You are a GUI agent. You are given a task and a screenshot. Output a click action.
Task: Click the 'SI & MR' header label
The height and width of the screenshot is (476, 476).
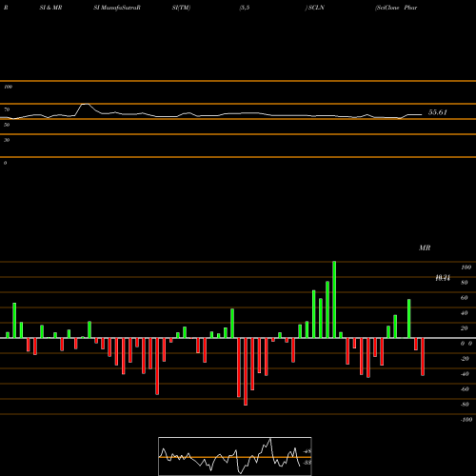pyautogui.click(x=50, y=8)
